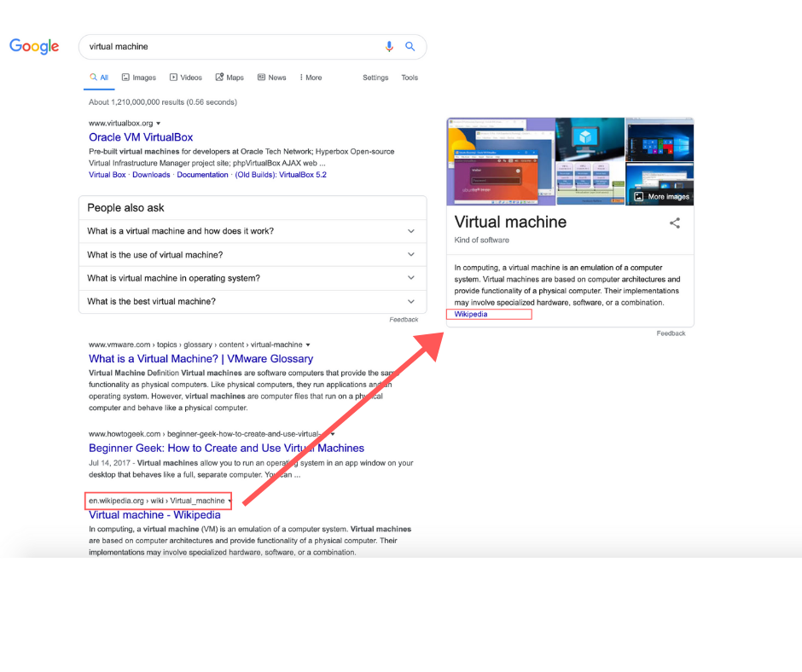Click the magnifying glass search button

410,47
